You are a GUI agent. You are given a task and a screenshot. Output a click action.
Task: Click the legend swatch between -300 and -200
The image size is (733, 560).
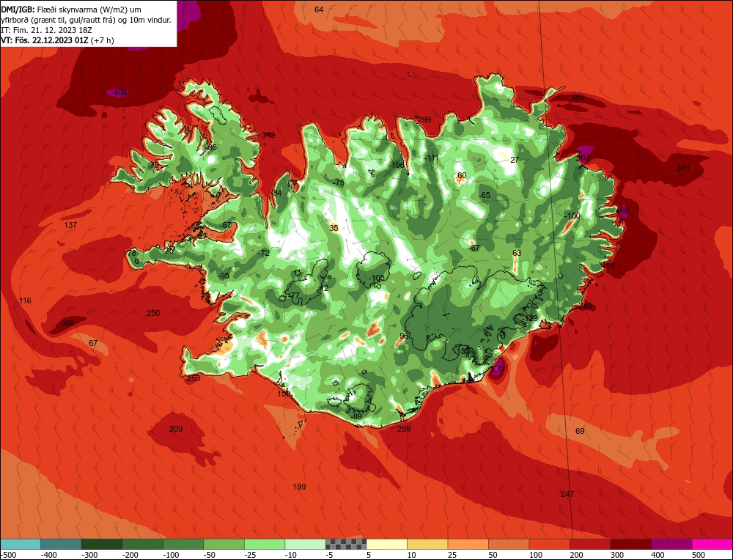102,544
